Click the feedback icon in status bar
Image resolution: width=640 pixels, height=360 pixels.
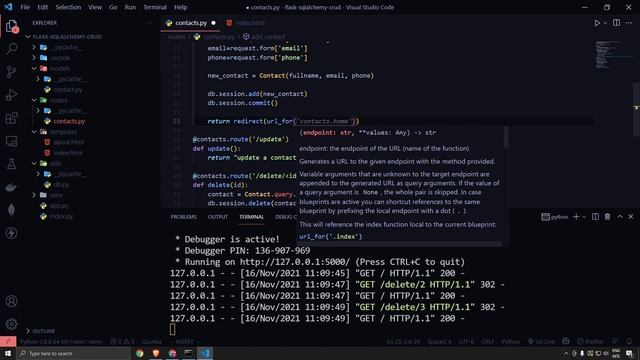click(615, 342)
